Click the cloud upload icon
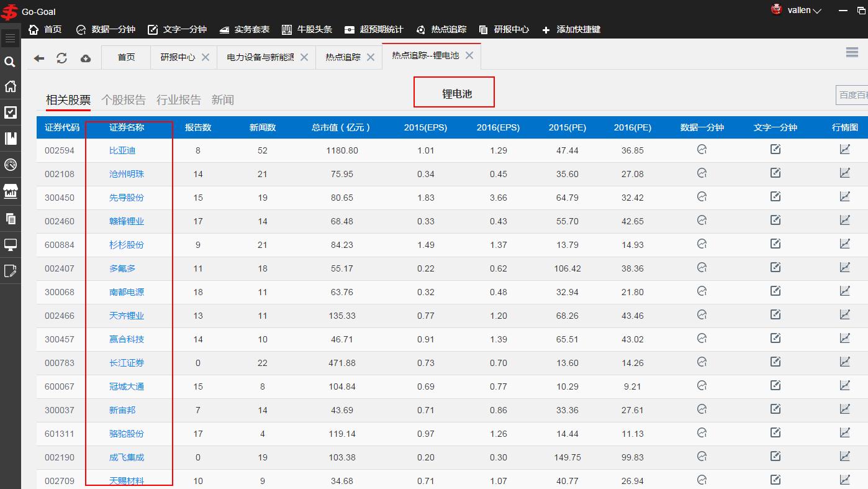 point(86,58)
